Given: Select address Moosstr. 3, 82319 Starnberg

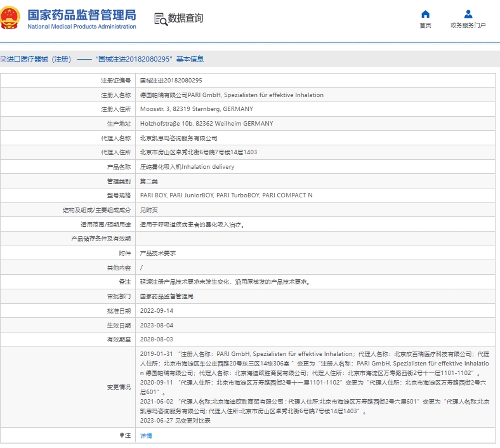Looking at the screenshot, I should (x=197, y=109).
